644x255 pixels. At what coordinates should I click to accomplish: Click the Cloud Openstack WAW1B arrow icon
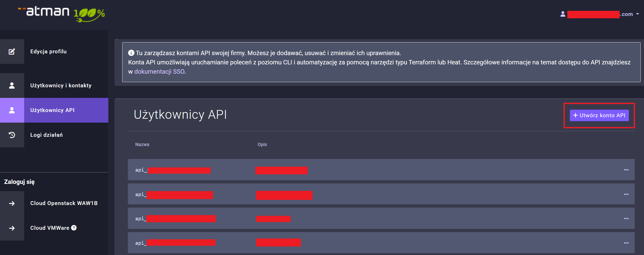click(x=12, y=203)
